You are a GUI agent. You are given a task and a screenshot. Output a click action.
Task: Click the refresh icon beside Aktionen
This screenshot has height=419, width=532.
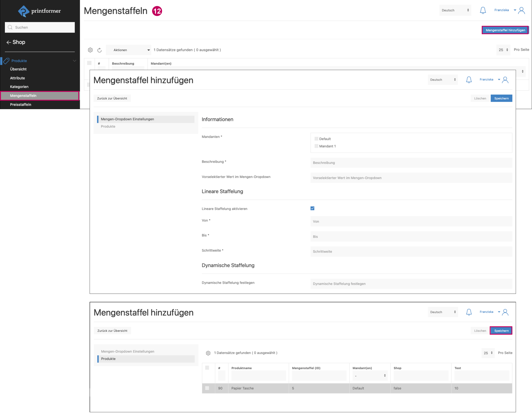(100, 50)
